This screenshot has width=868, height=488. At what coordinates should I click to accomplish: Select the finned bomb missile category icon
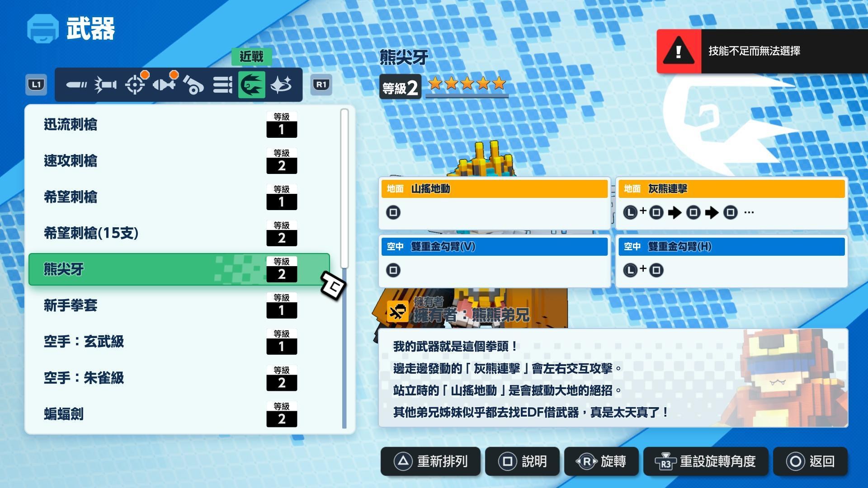coord(164,84)
